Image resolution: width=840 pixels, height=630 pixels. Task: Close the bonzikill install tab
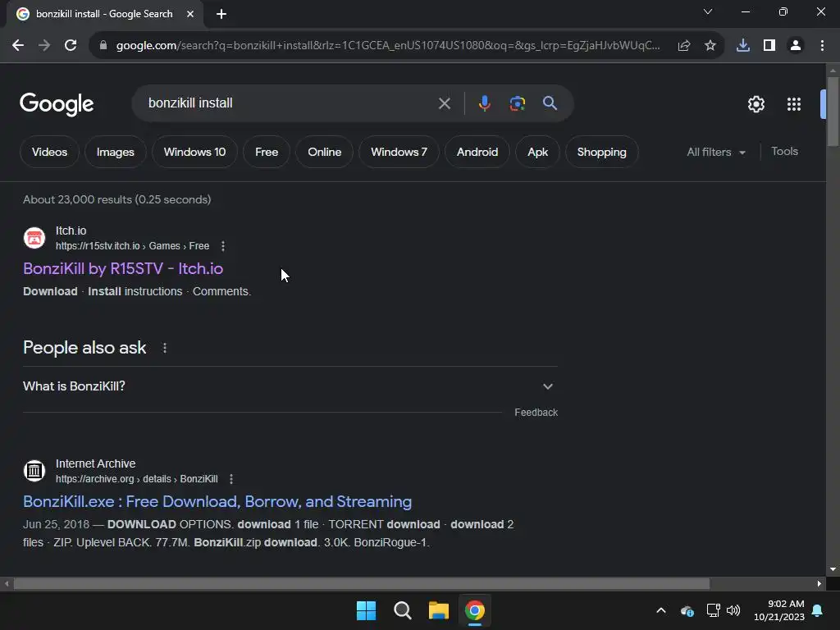[190, 14]
